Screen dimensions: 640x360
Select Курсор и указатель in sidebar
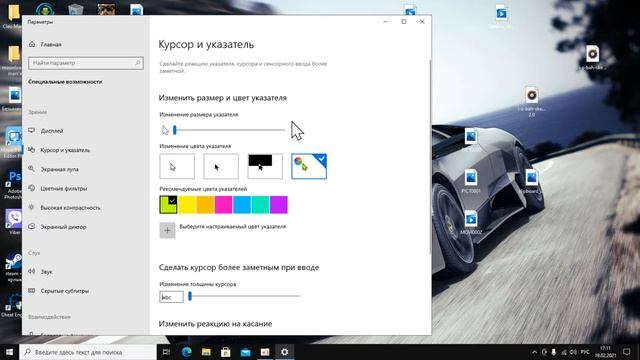65,150
